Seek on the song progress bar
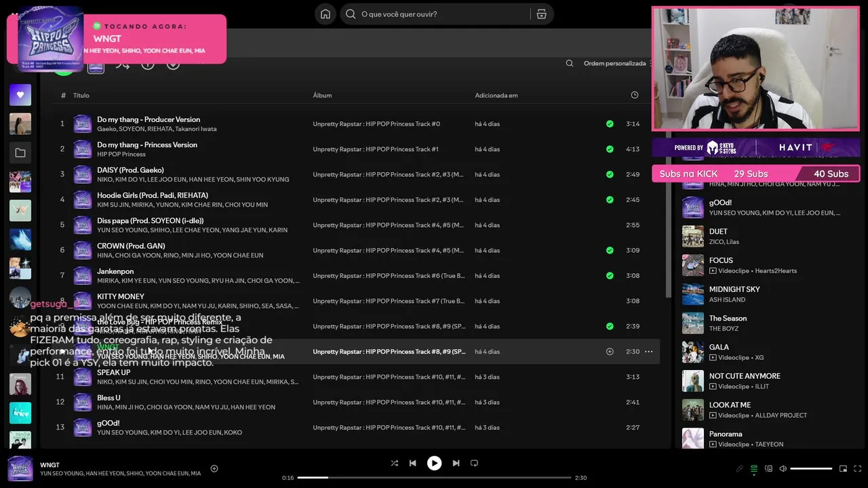 [x=434, y=478]
